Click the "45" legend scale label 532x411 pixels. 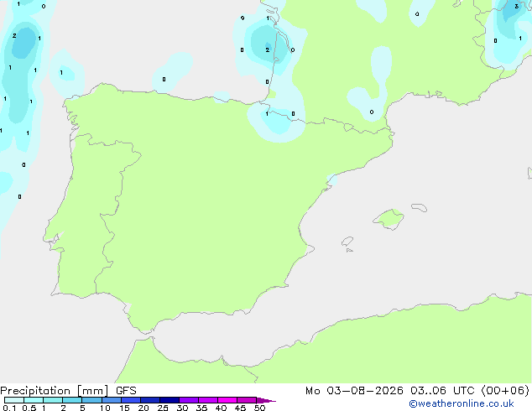tap(240, 408)
